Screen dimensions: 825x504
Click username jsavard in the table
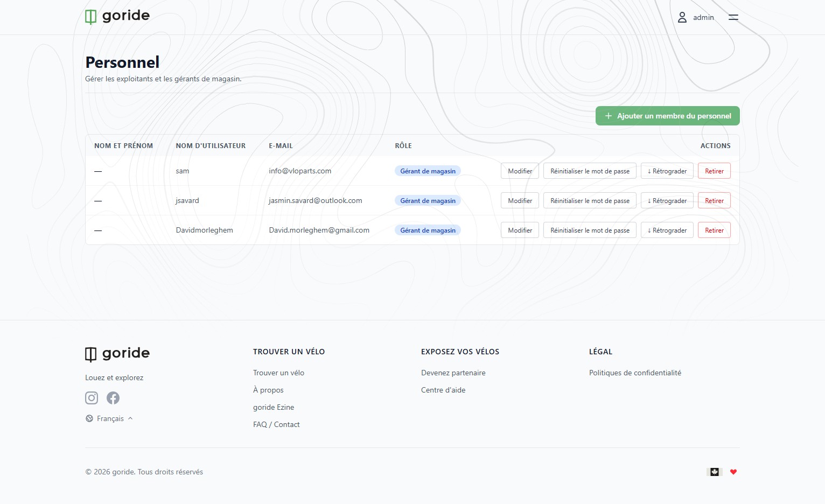coord(187,200)
